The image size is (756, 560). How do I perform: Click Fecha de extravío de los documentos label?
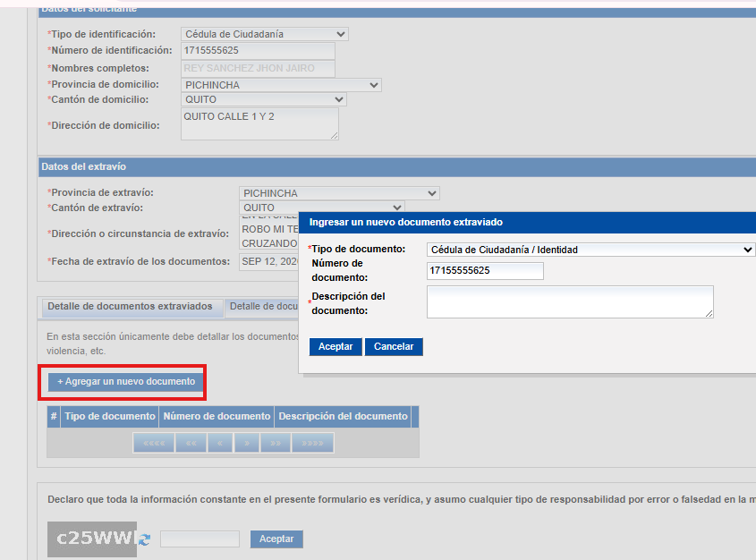tap(139, 262)
